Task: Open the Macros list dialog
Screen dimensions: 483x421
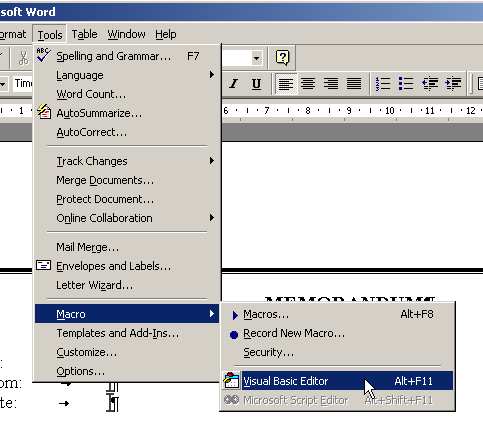Action: [337, 314]
